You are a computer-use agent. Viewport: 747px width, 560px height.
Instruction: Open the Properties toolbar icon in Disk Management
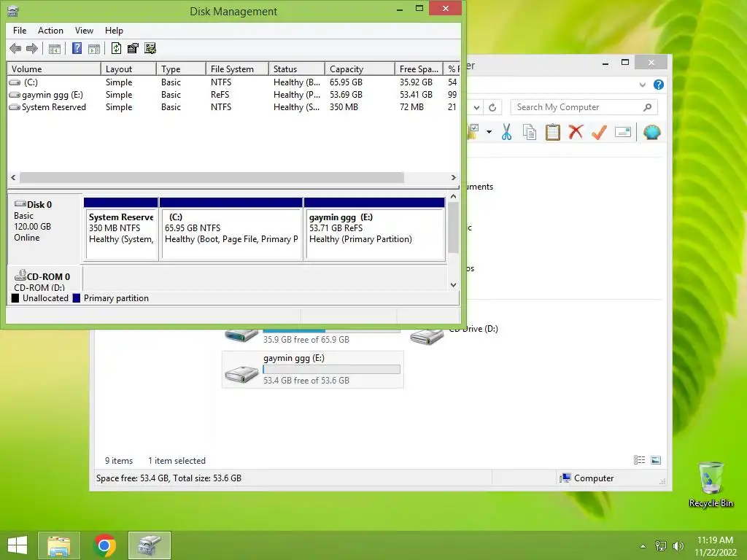(133, 48)
